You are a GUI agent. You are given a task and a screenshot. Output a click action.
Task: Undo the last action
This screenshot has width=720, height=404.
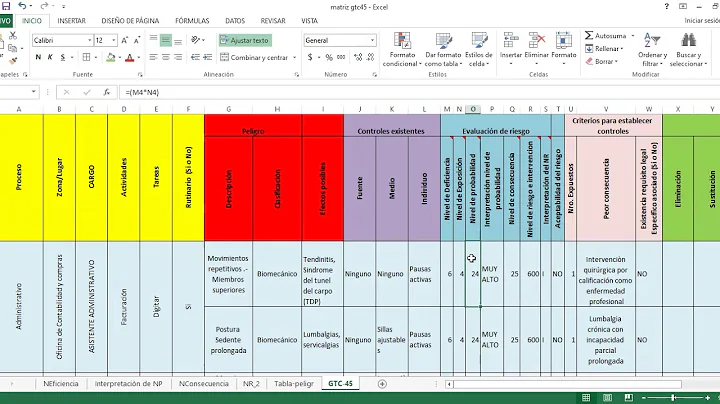point(22,6)
